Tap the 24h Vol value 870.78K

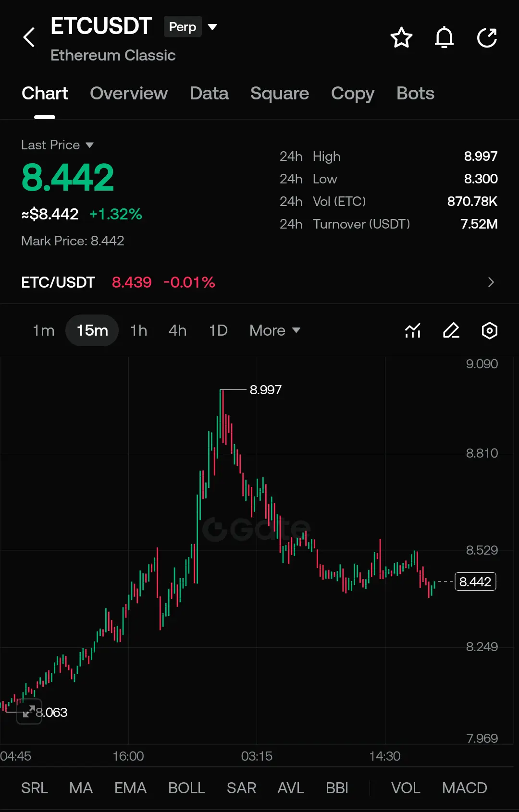pos(472,201)
